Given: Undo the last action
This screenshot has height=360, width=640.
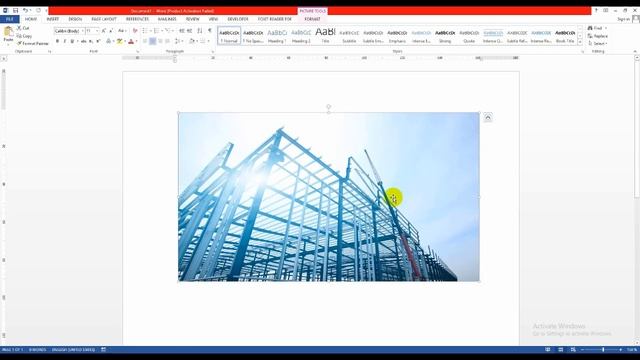Looking at the screenshot, I should tap(25, 11).
